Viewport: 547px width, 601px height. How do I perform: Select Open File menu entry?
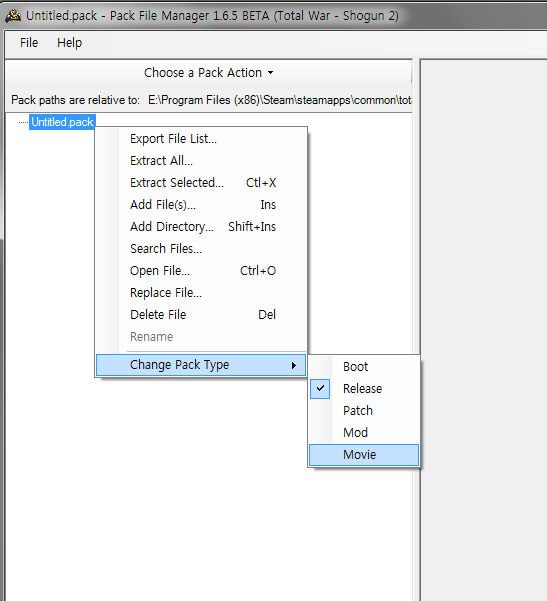click(x=202, y=271)
